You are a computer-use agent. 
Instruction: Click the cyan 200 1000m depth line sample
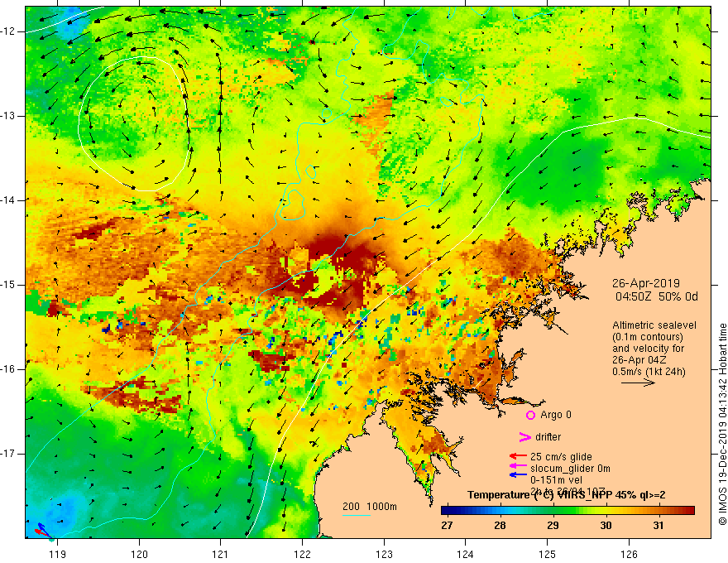pos(356,515)
